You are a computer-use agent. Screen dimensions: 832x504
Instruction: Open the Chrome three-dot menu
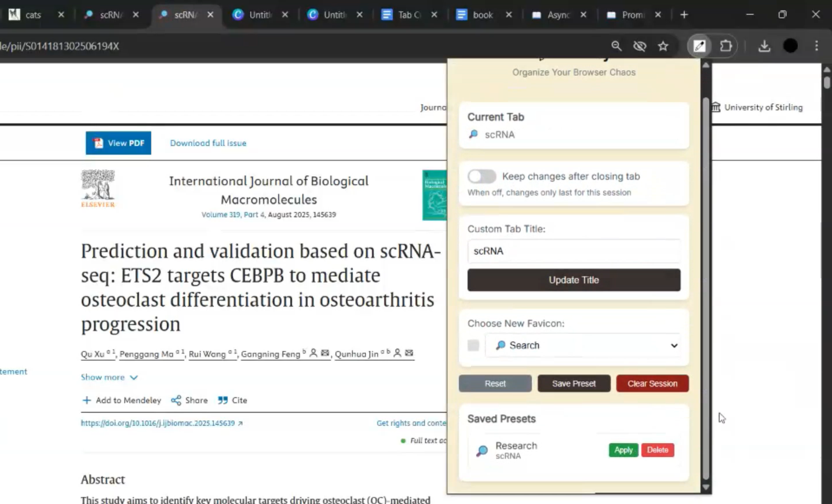(x=816, y=46)
